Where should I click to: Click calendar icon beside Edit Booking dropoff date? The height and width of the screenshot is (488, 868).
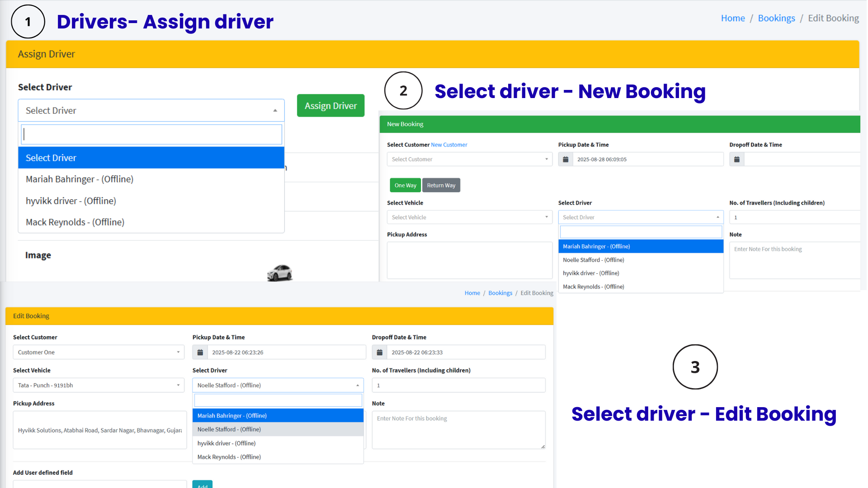pyautogui.click(x=379, y=352)
